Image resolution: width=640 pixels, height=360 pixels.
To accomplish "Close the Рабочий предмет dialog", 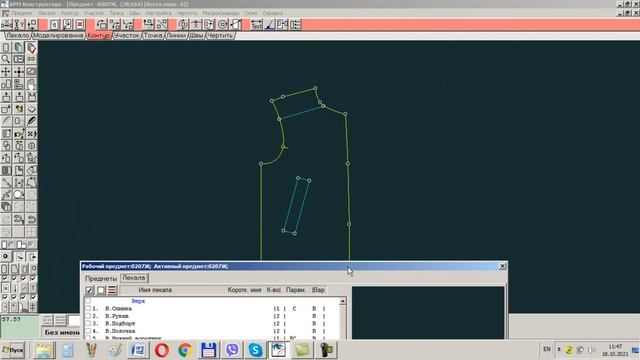I will 502,266.
